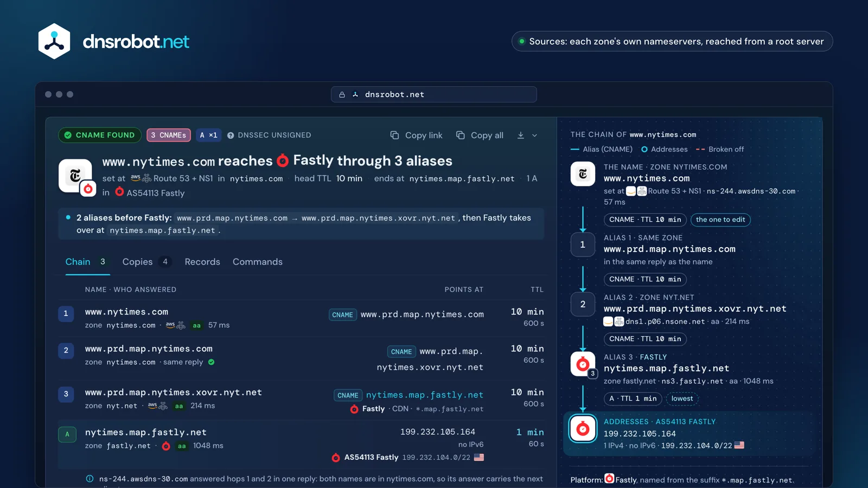Click the highlighted Fastly addresses node
Image resolution: width=868 pixels, height=488 pixels.
(583, 429)
